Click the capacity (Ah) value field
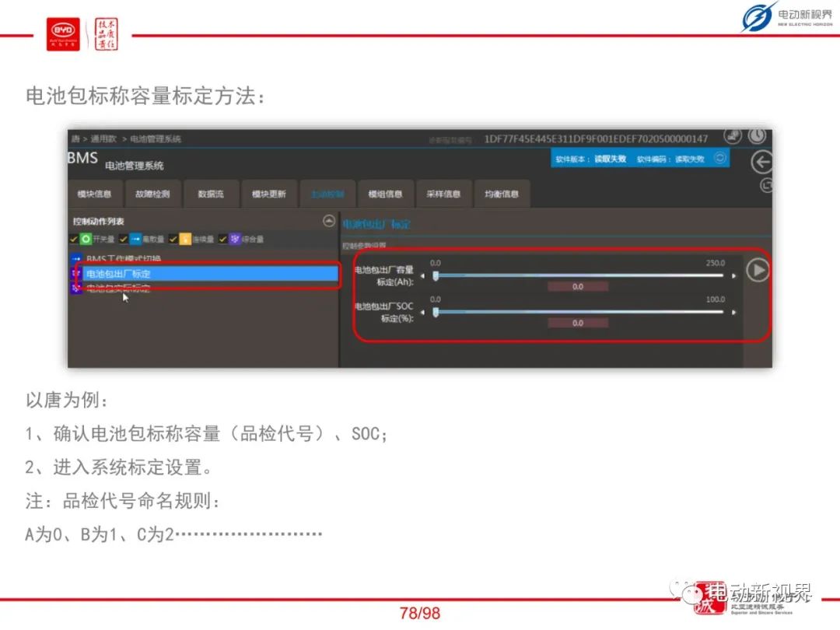The width and height of the screenshot is (840, 630). click(x=577, y=286)
